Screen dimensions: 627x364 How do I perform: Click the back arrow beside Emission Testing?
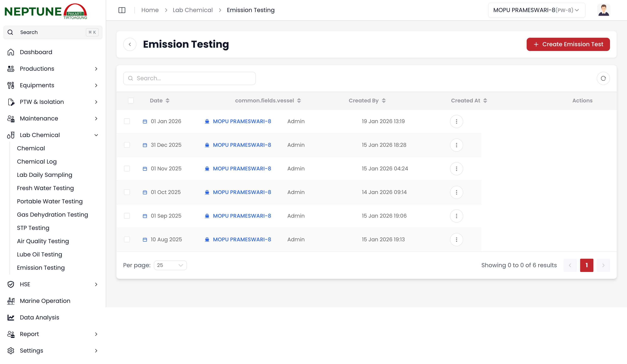[x=130, y=44]
